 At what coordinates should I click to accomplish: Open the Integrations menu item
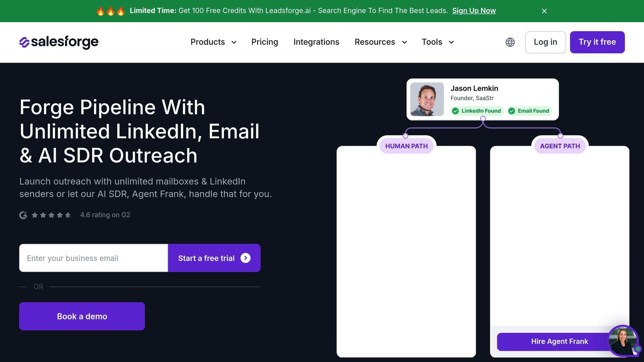[x=316, y=42]
